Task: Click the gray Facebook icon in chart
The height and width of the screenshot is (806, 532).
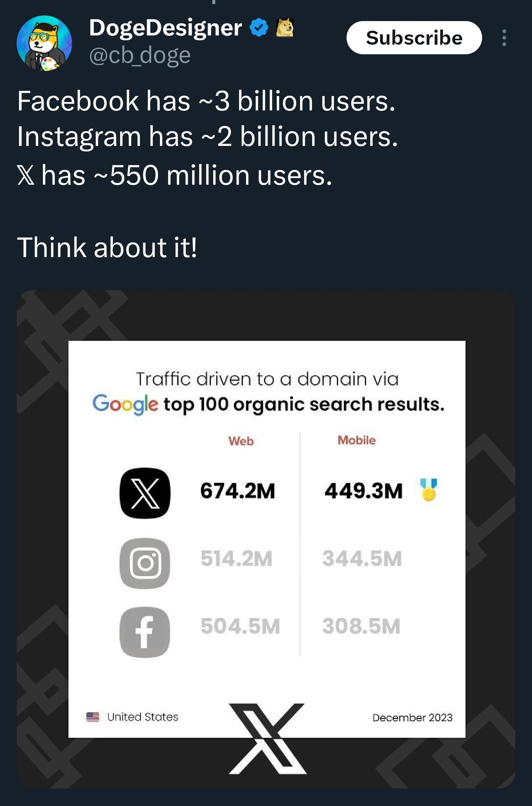Action: (x=145, y=632)
